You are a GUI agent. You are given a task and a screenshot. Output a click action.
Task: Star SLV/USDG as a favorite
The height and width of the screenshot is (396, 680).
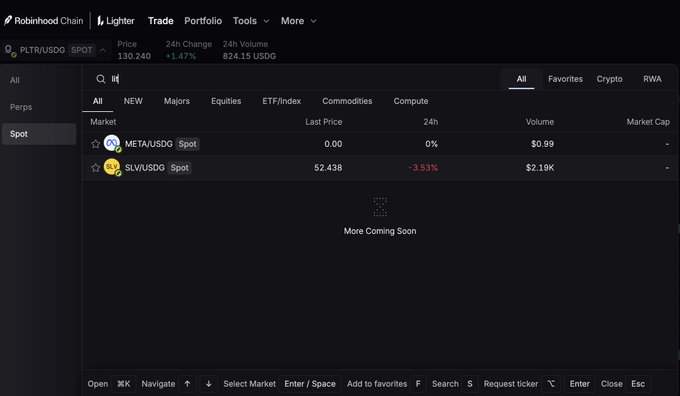click(95, 167)
